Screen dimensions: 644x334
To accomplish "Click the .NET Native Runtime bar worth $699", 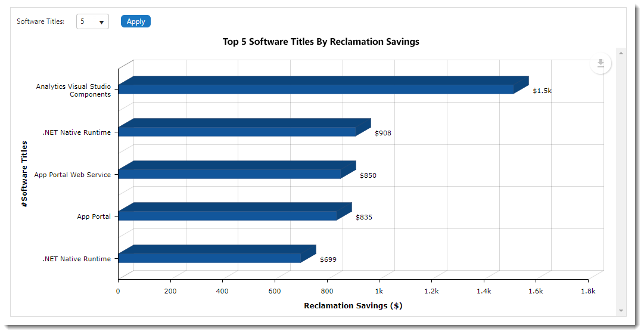I will 209,258.
